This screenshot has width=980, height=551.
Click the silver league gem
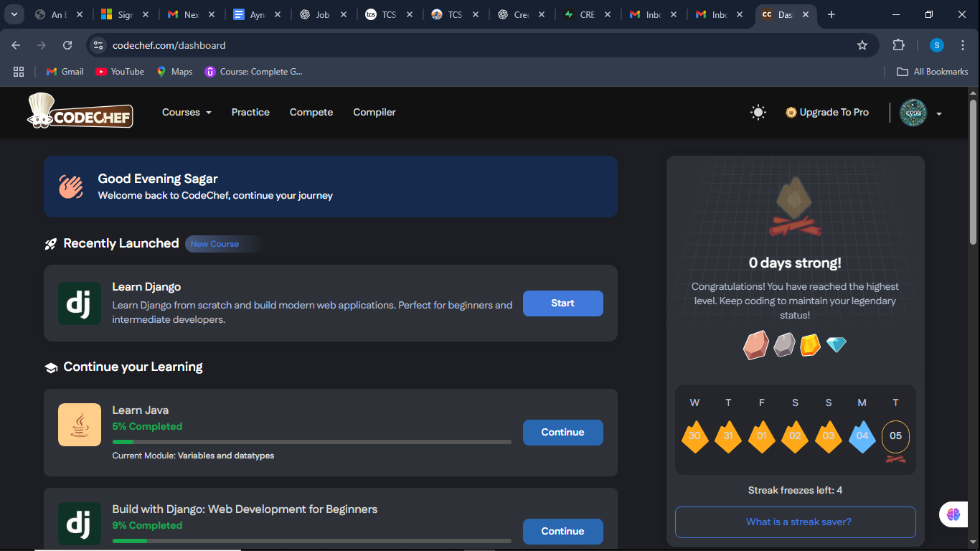click(x=784, y=345)
